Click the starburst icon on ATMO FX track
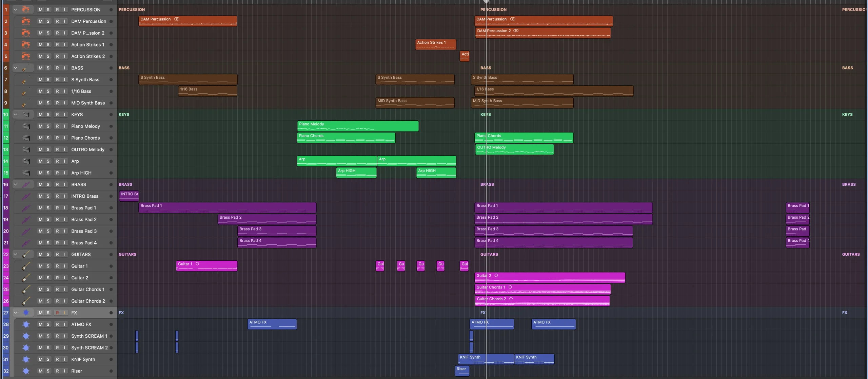Screen dimensions: 868x379 point(26,324)
